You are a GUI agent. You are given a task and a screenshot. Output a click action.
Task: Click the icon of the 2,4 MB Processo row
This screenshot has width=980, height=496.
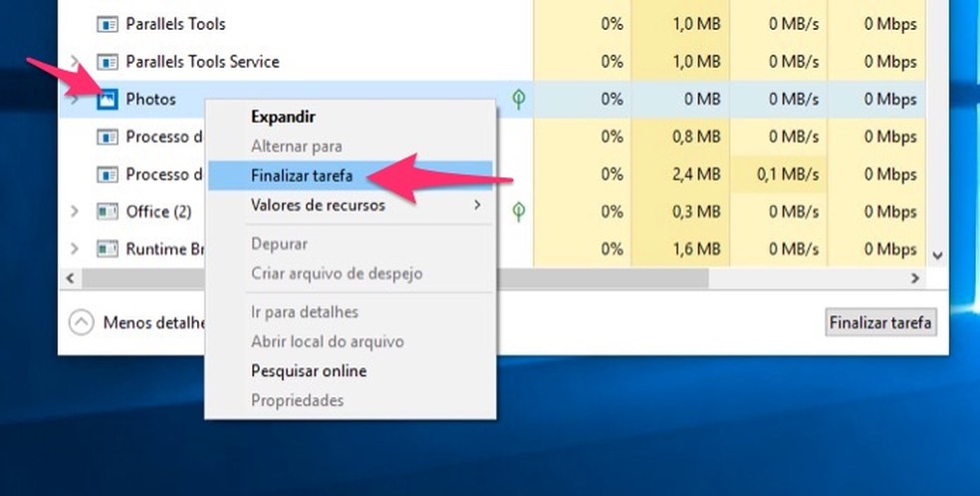[x=108, y=174]
